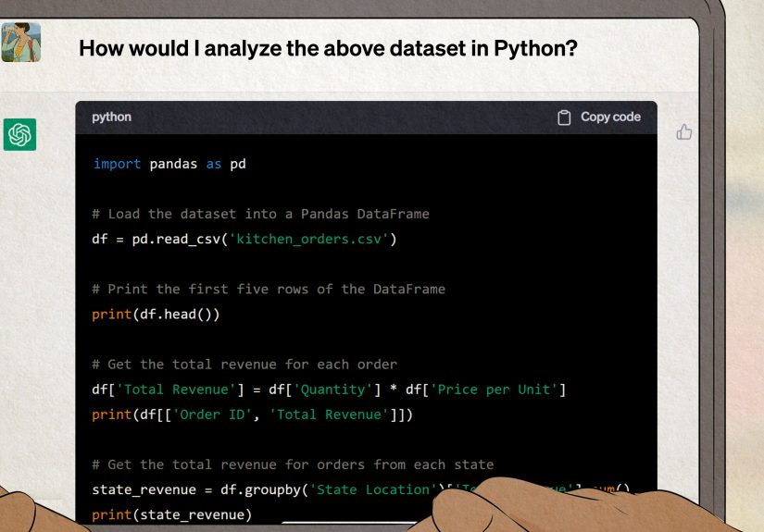Click the comment '# Load the dataset into a Pandas DataFrame'
The image size is (764, 532).
point(260,214)
